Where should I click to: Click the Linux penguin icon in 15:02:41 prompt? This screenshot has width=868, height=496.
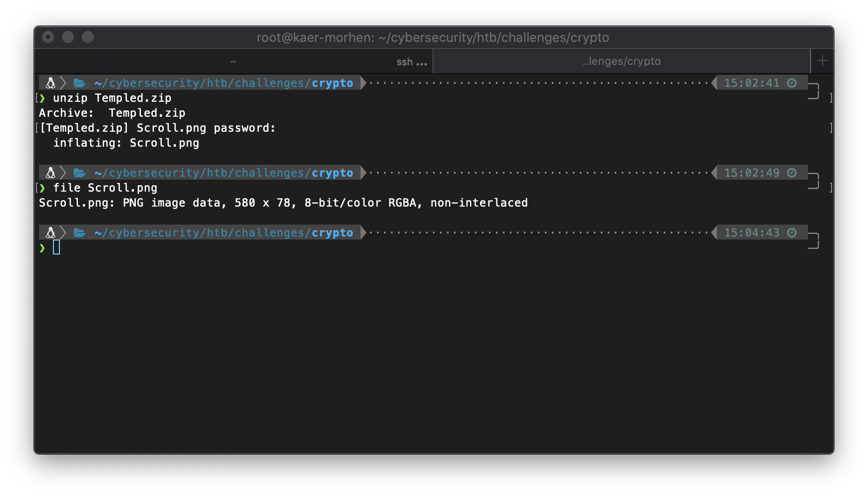(x=50, y=83)
